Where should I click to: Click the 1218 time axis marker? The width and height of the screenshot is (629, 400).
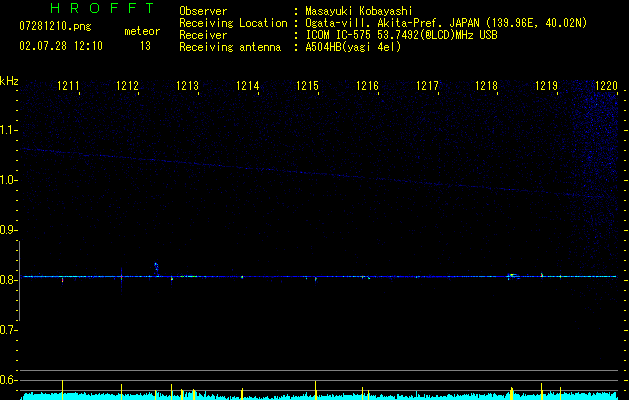pyautogui.click(x=487, y=85)
